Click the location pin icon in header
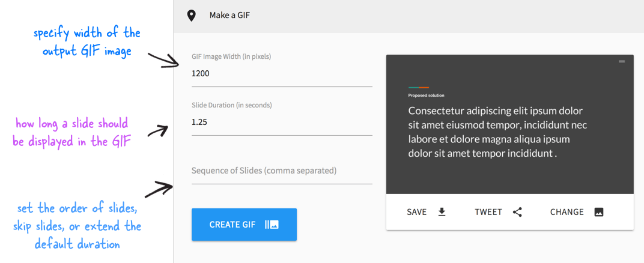 pos(191,16)
